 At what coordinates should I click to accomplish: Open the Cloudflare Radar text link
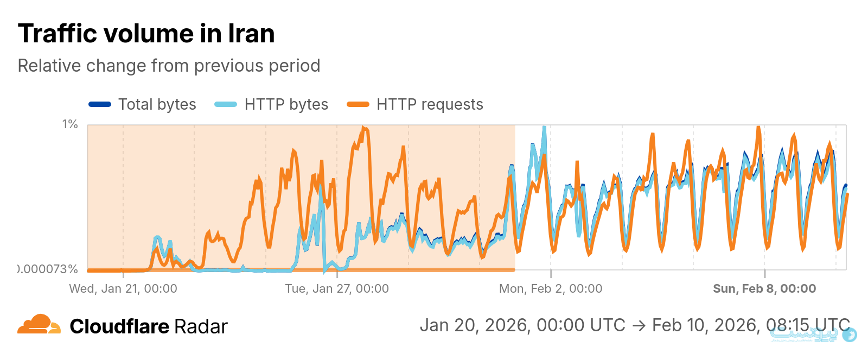click(x=149, y=326)
